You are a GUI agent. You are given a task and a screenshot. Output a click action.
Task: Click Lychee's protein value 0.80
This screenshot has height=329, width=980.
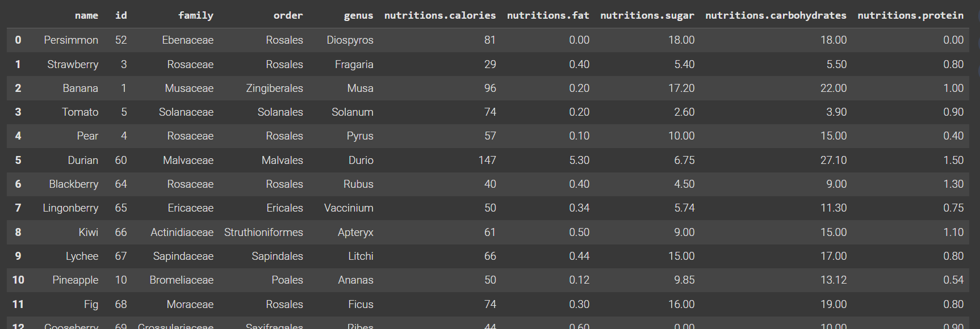tap(953, 256)
